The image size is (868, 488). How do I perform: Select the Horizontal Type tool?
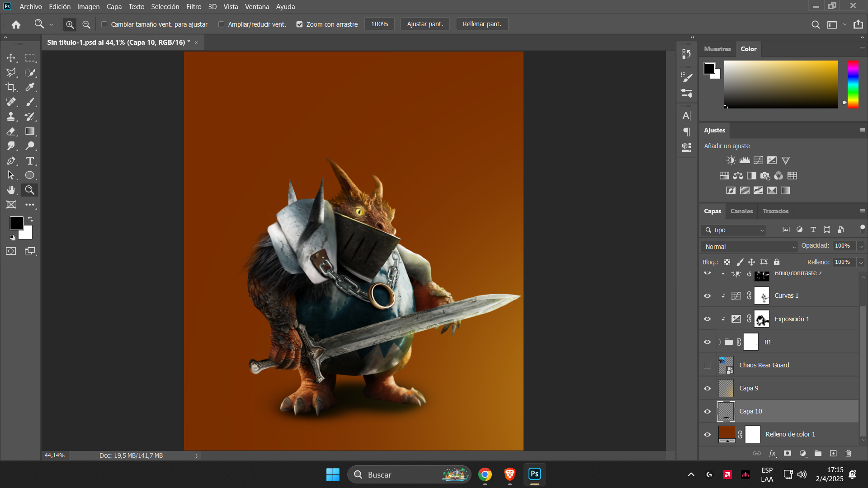(30, 161)
